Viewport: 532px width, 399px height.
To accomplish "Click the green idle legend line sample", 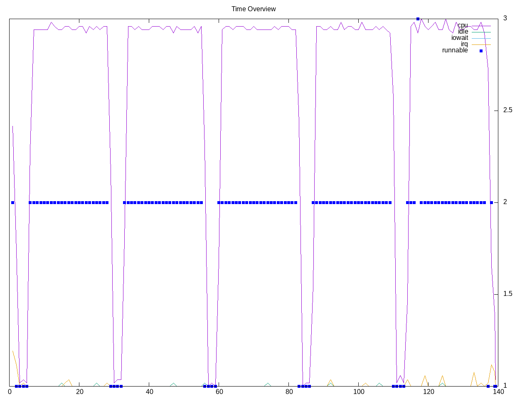I will [x=481, y=32].
